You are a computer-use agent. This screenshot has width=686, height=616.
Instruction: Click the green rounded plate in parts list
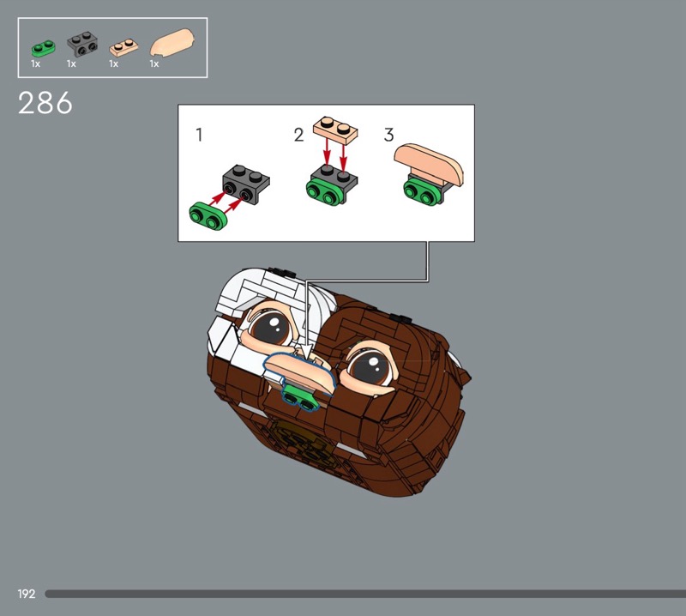(40, 48)
